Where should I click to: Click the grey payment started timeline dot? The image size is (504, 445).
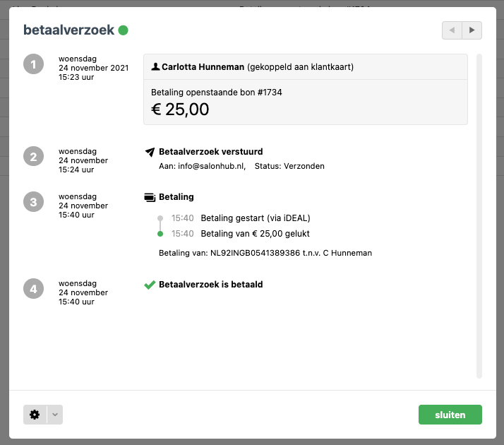pos(160,218)
